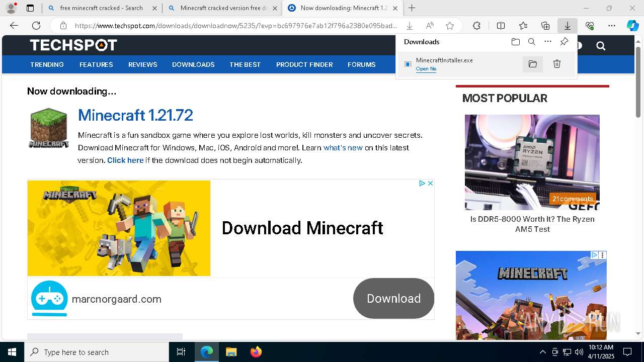Open a new browser tab
This screenshot has width=644, height=362.
(x=412, y=8)
